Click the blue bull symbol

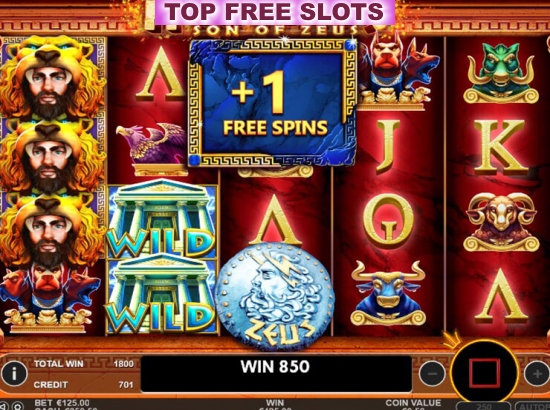click(388, 293)
